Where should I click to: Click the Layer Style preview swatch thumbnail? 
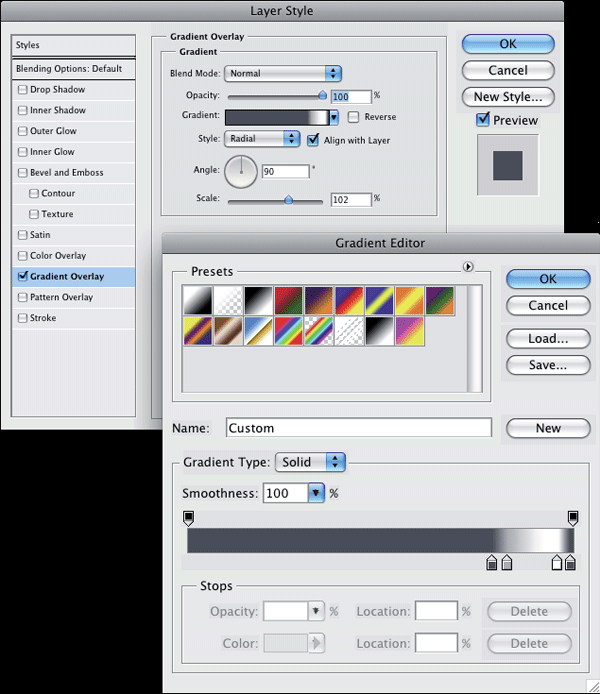(508, 165)
